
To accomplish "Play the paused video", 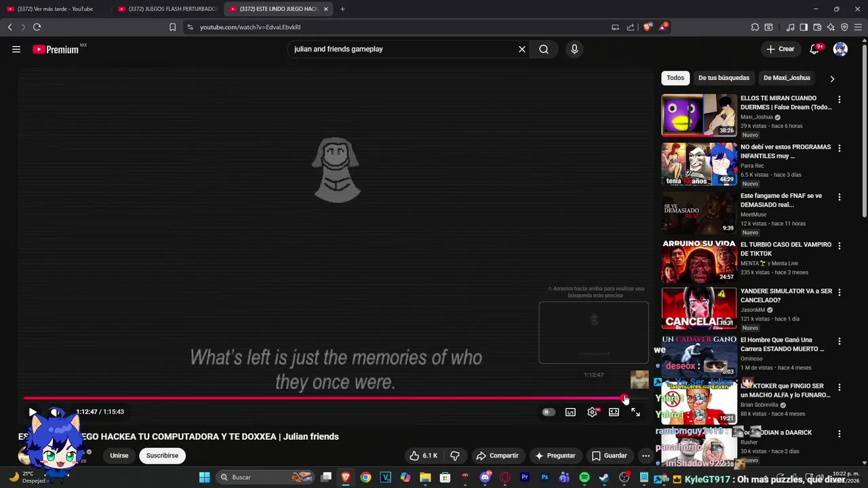I will (x=33, y=411).
